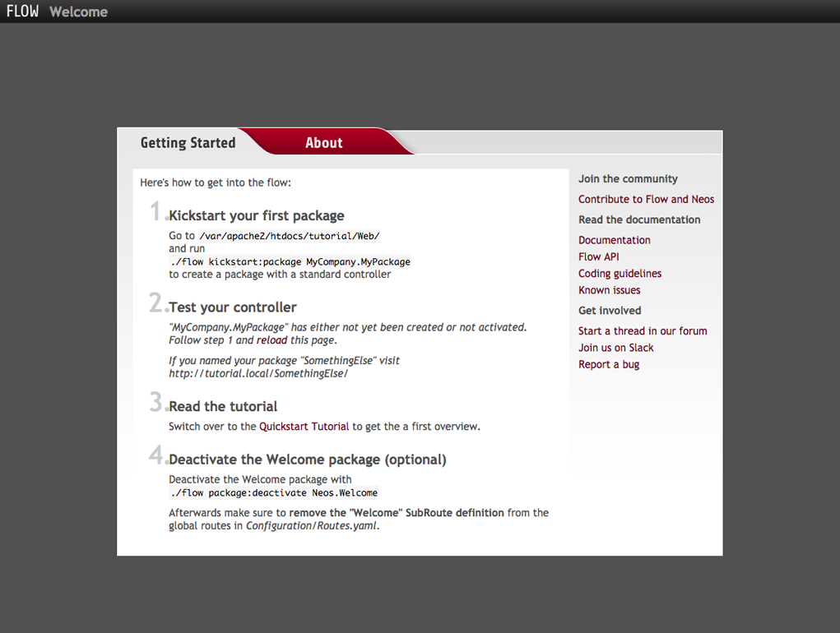Open the Coding guidelines link

point(620,273)
